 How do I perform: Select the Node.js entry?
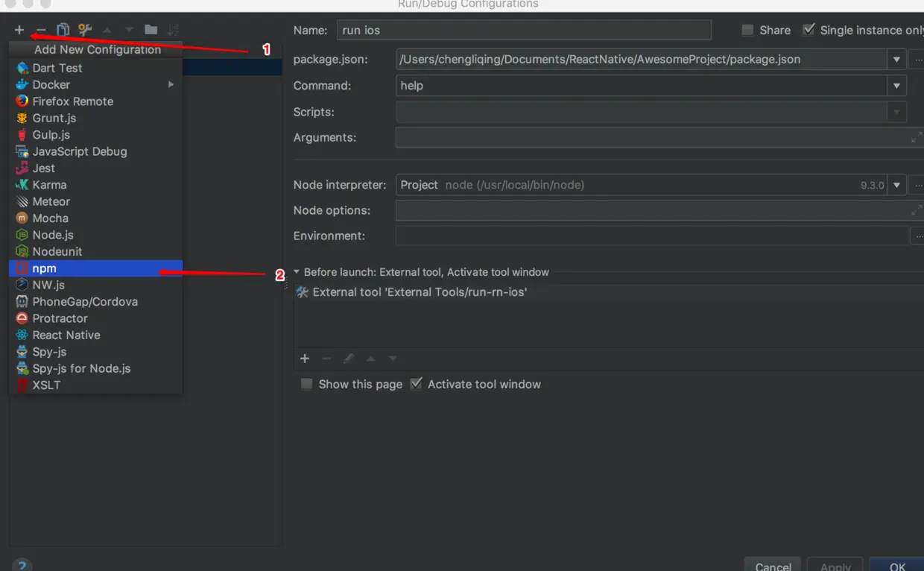pyautogui.click(x=95, y=235)
